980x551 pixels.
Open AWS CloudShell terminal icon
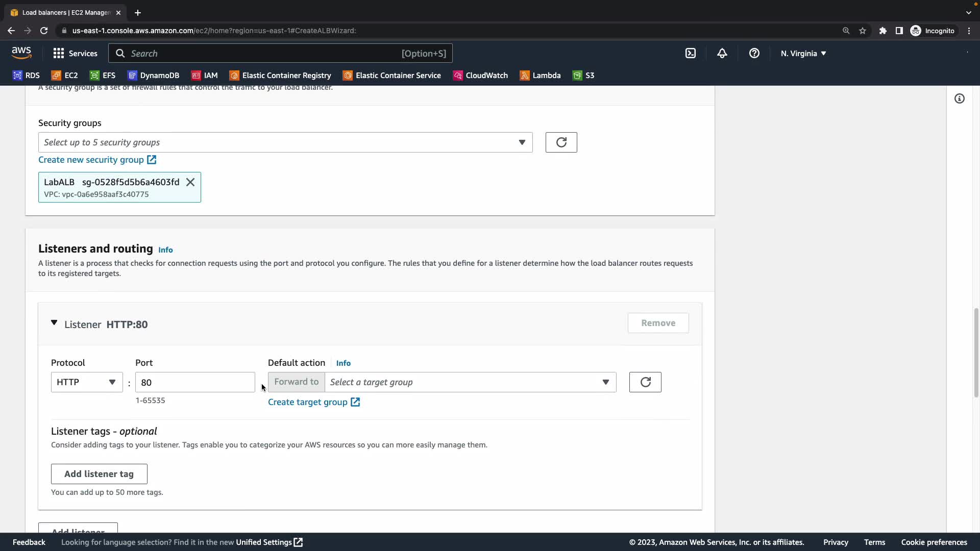click(x=690, y=53)
